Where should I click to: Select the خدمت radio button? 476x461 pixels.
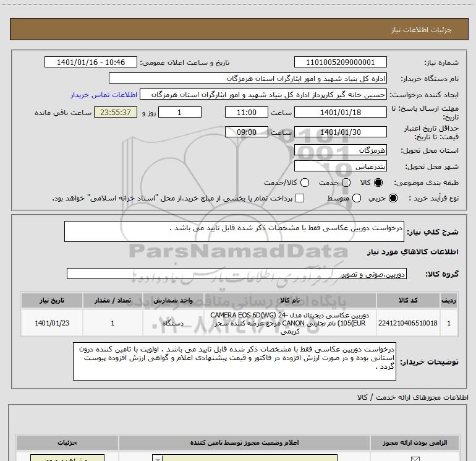[346, 183]
